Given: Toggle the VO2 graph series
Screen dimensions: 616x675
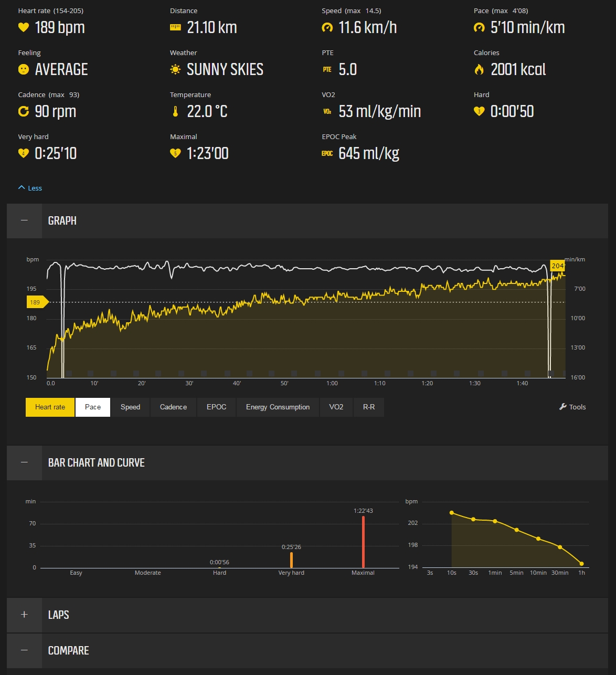Looking at the screenshot, I should coord(336,407).
